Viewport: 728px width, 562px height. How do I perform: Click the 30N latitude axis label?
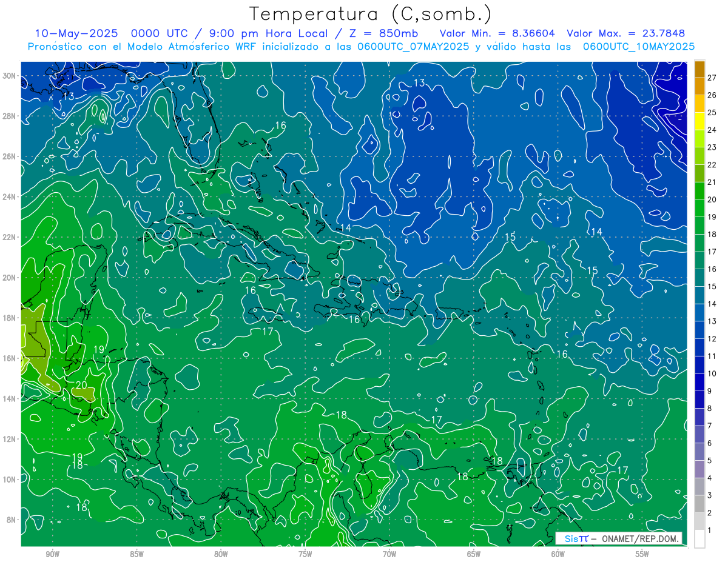[10, 75]
